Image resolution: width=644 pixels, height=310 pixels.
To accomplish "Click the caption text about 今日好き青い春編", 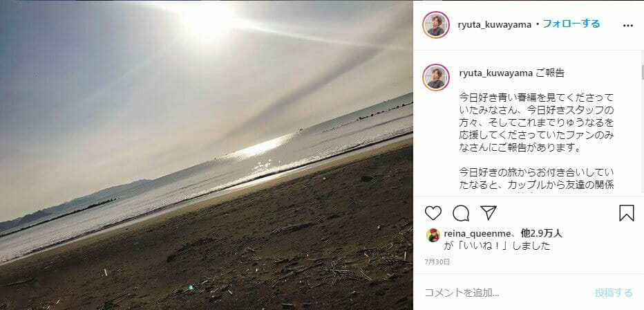I will pyautogui.click(x=536, y=123).
